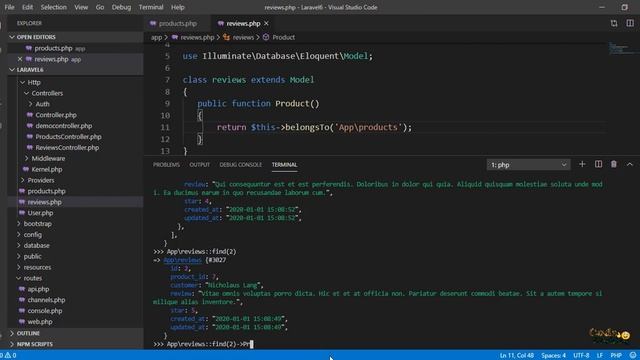This screenshot has width=640, height=360.
Task: Collapse the Http folder
Action: 34,82
